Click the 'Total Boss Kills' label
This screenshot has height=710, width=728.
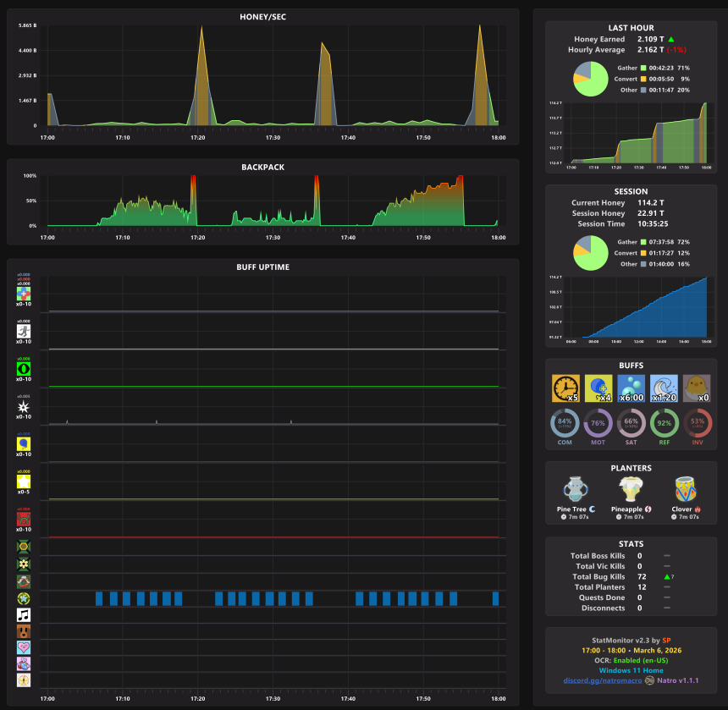[598, 555]
